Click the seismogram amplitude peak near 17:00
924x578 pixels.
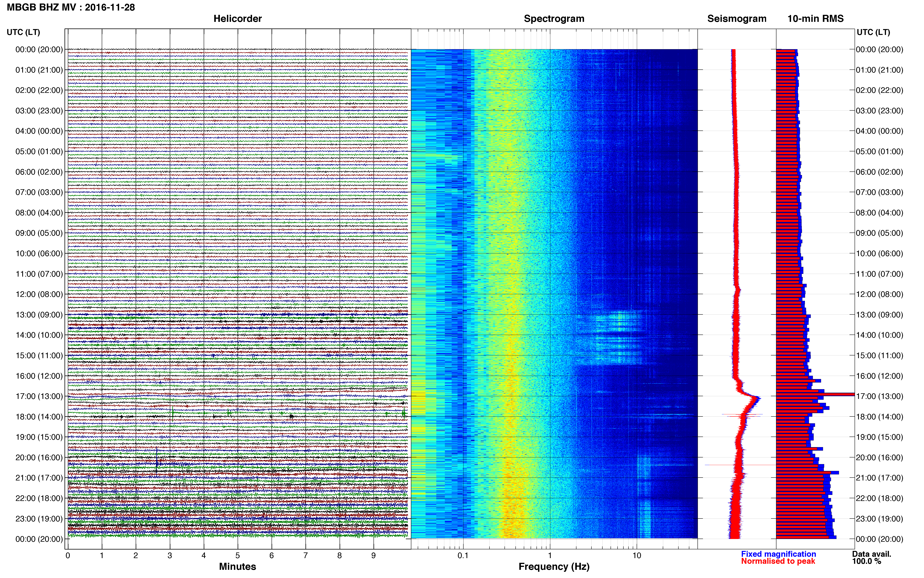coord(757,399)
